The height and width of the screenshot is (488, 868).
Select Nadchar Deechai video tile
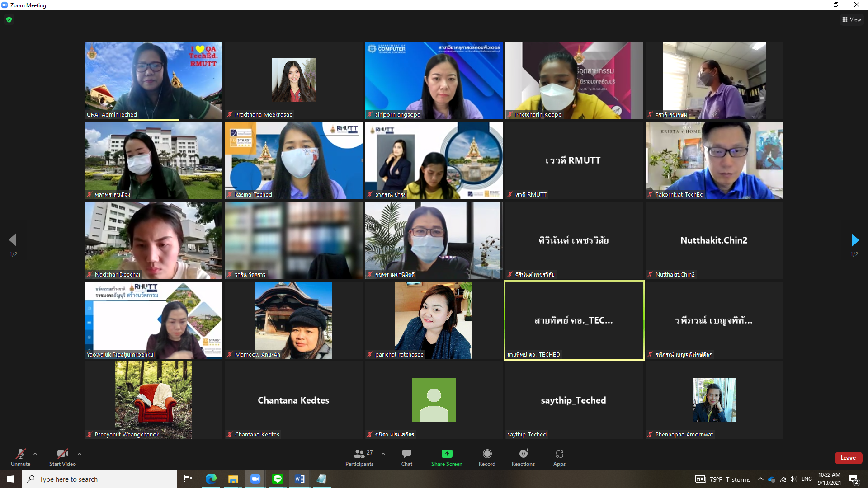coord(154,240)
